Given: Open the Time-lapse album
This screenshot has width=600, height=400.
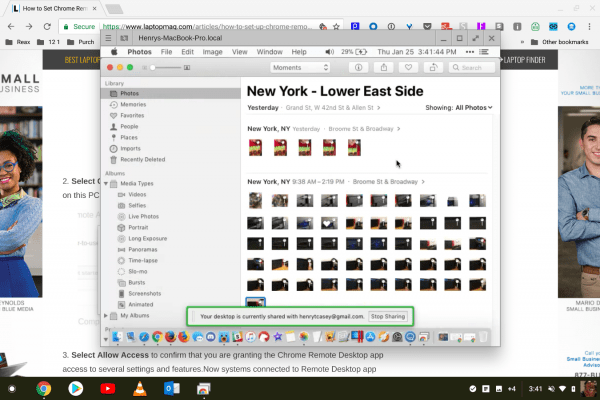Looking at the screenshot, I should pyautogui.click(x=143, y=261).
